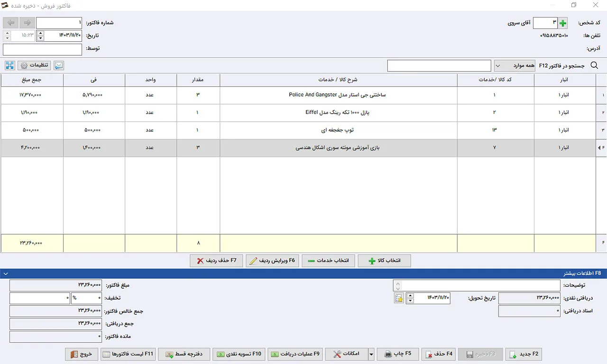Click جمع مبلغ column header
607x364 pixels.
coord(32,80)
